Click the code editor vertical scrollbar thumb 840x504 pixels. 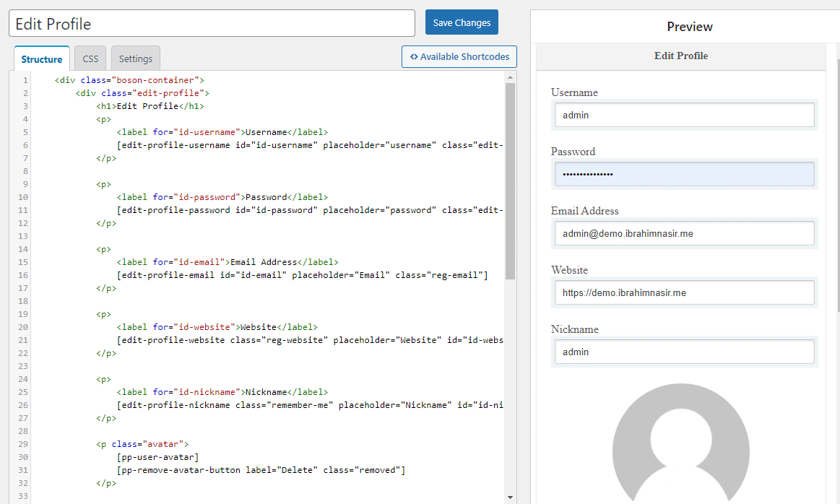click(x=510, y=181)
